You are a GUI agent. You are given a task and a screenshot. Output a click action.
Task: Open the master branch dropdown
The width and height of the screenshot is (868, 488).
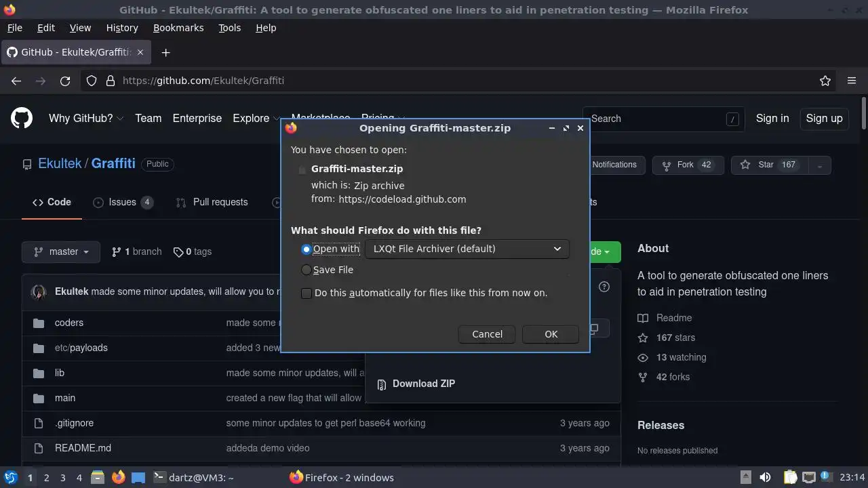click(61, 251)
